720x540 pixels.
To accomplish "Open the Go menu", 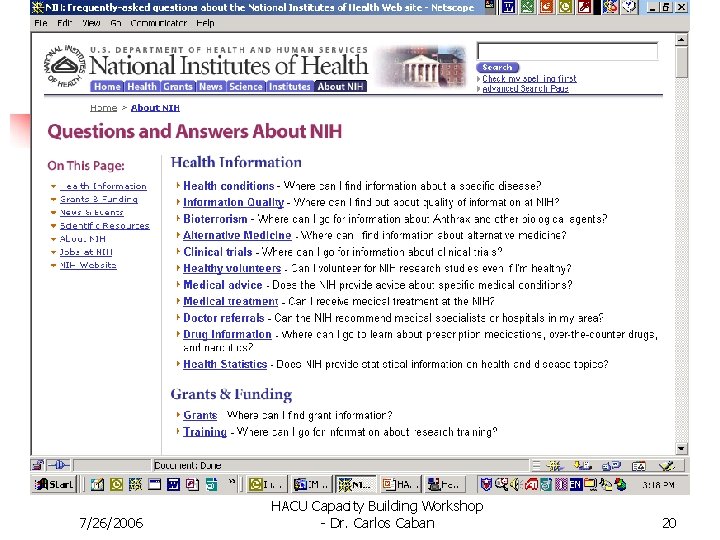I will click(116, 23).
